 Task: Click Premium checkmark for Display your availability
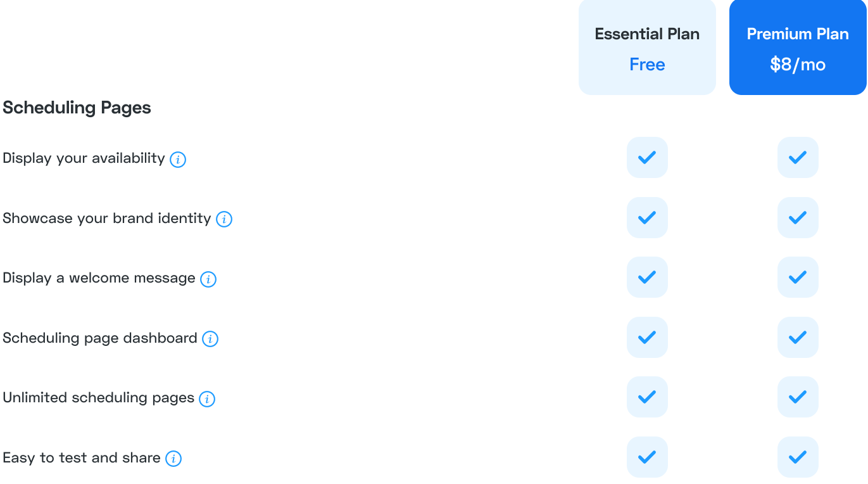(798, 157)
